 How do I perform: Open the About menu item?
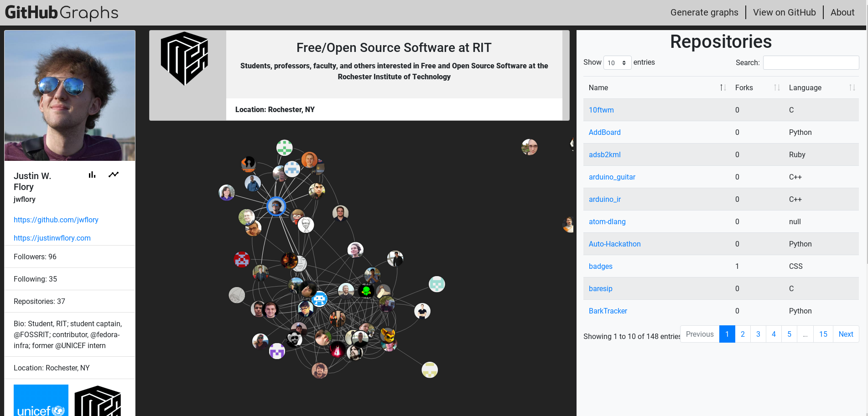842,12
